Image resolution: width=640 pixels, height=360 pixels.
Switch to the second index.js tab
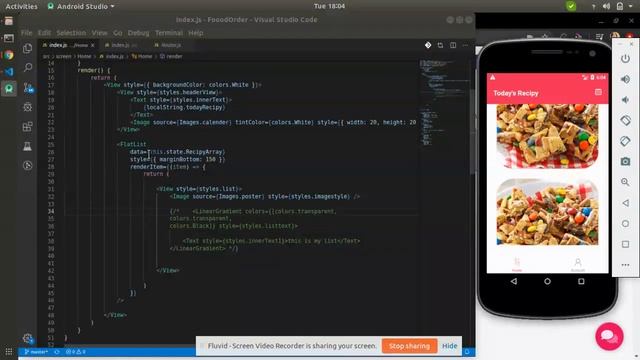click(122, 45)
